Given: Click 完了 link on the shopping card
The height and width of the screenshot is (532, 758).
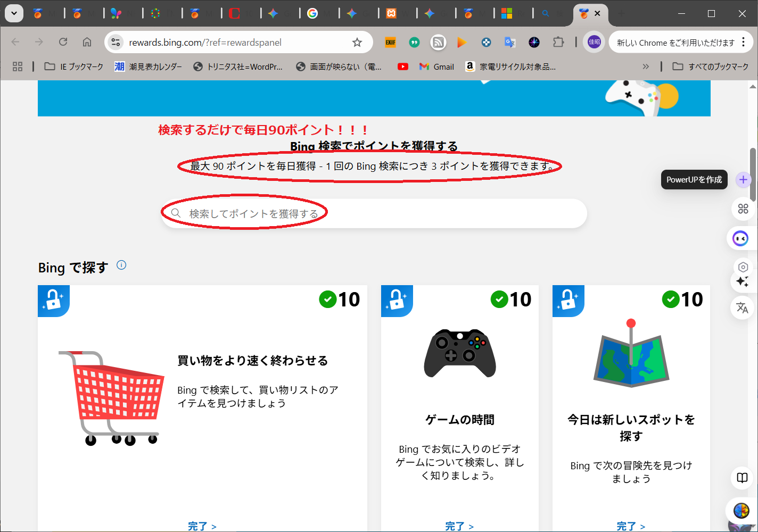Looking at the screenshot, I should pos(202,526).
